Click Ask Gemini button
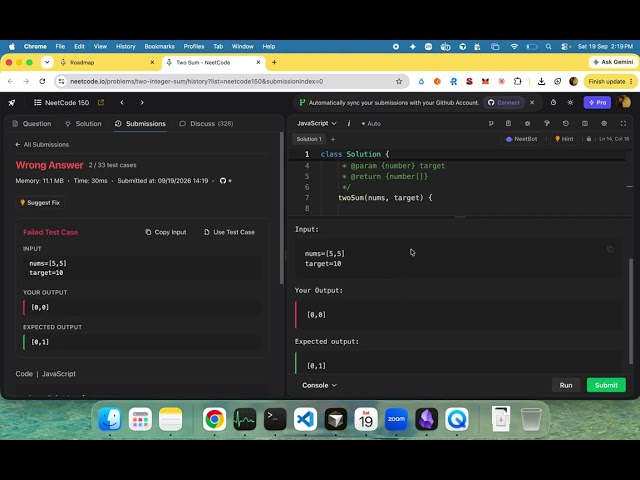 coord(613,62)
